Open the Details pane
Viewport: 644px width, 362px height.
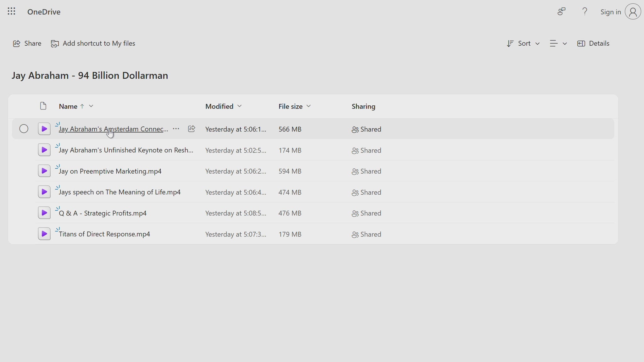593,43
